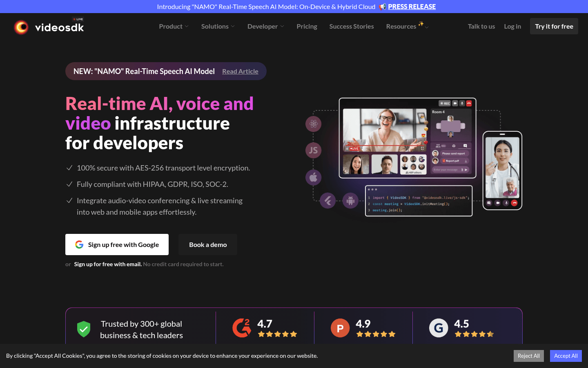Click the red hang-up icon on phone mockup
The width and height of the screenshot is (588, 368).
click(x=514, y=203)
